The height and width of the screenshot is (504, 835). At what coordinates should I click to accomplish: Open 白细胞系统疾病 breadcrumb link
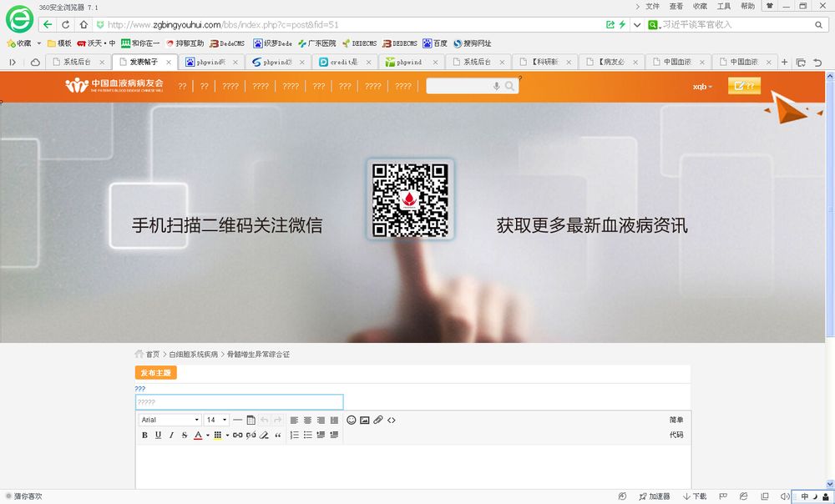pos(194,355)
